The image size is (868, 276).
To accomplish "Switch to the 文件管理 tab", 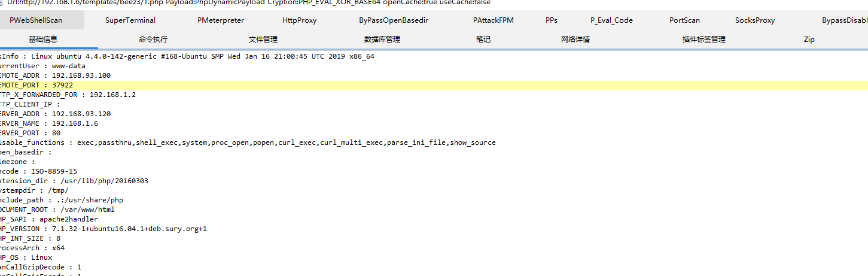I will click(x=263, y=40).
